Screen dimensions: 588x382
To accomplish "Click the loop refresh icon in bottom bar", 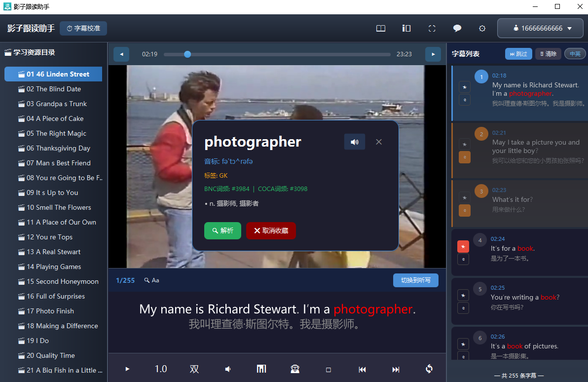I will [429, 369].
